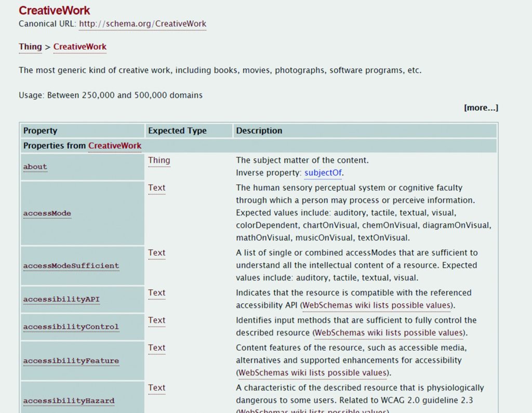Click Text type in the accessibilityAPI row
The height and width of the screenshot is (413, 532).
click(157, 293)
